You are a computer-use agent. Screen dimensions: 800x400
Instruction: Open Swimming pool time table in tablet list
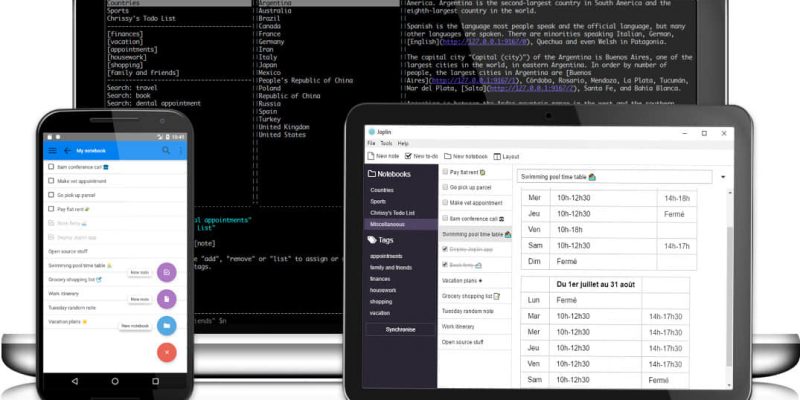[x=475, y=234]
